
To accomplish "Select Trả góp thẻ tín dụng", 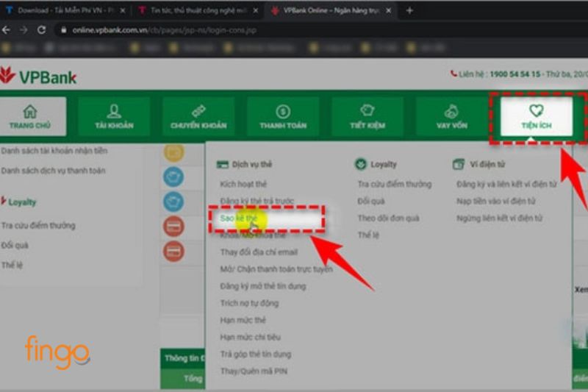I will (x=255, y=354).
